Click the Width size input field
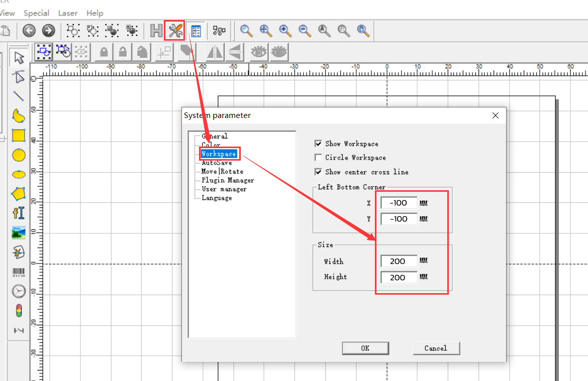 (399, 262)
